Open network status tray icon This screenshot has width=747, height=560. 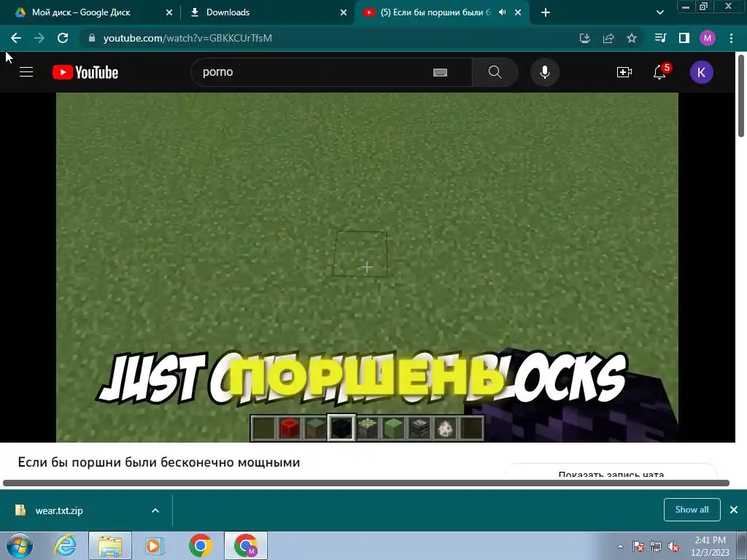(x=656, y=546)
